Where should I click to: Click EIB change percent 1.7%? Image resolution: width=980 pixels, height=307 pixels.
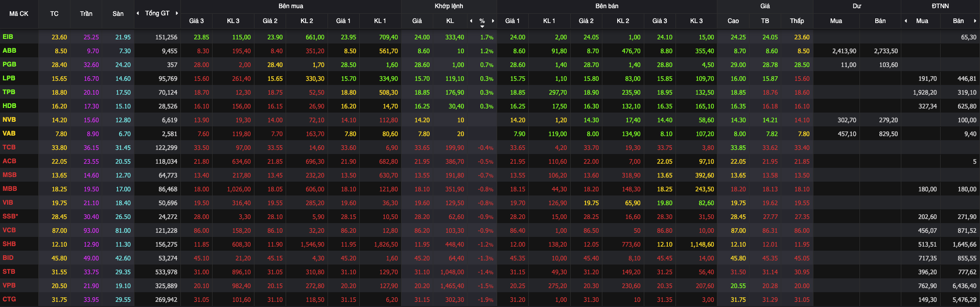pos(487,37)
